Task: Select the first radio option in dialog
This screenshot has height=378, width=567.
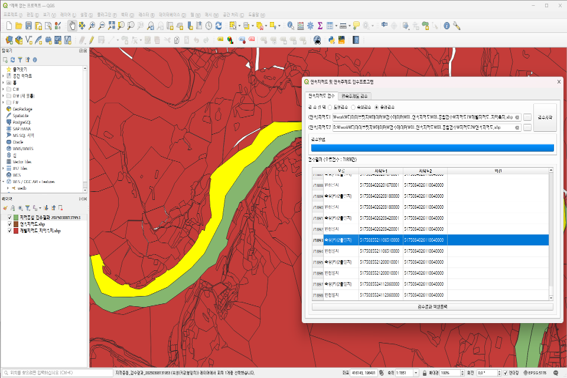Action: pos(330,107)
